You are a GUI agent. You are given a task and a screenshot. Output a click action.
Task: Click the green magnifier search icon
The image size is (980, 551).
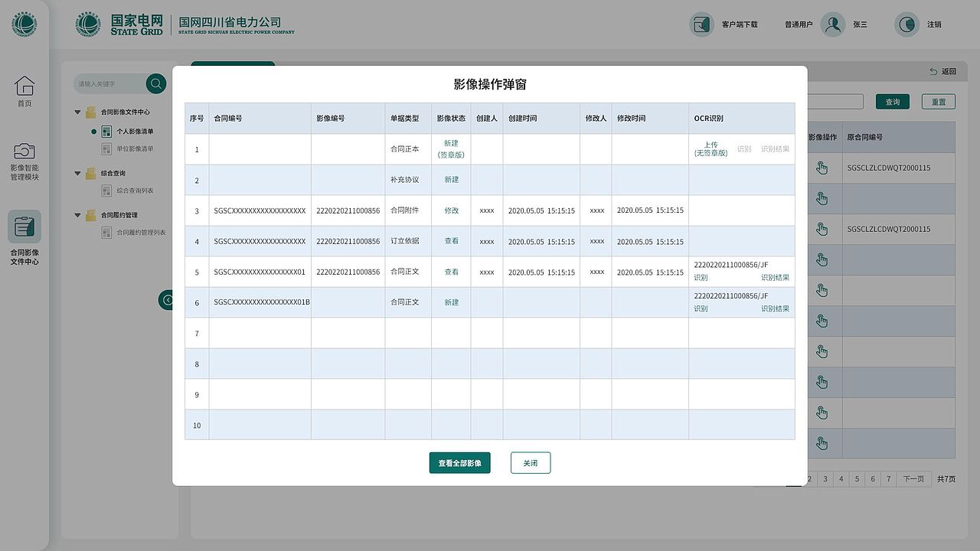click(x=156, y=83)
